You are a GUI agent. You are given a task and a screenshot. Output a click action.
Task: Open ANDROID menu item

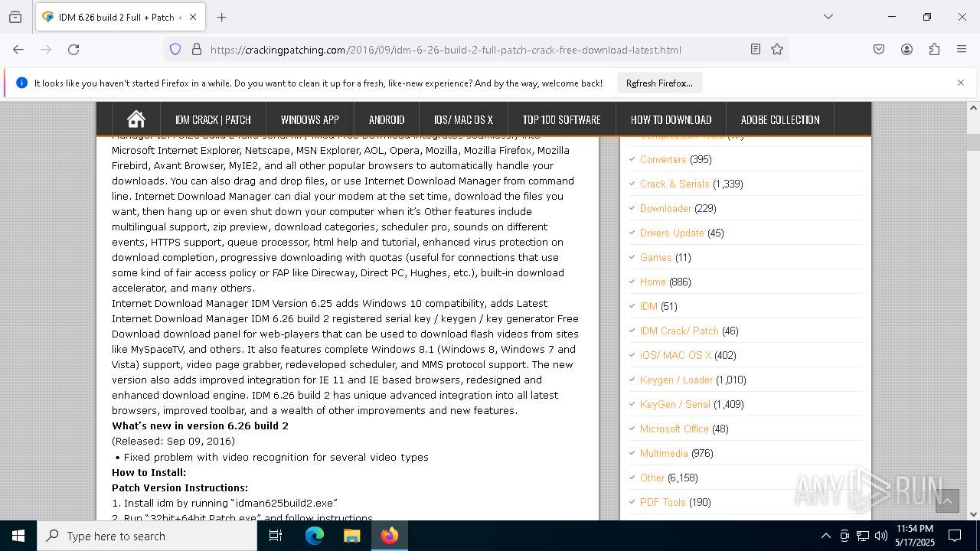387,119
